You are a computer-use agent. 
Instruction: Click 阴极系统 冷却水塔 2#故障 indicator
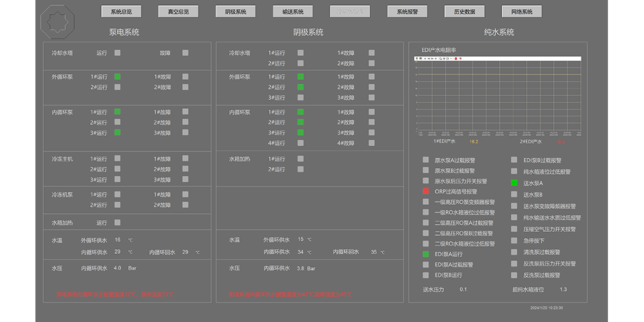(x=372, y=63)
